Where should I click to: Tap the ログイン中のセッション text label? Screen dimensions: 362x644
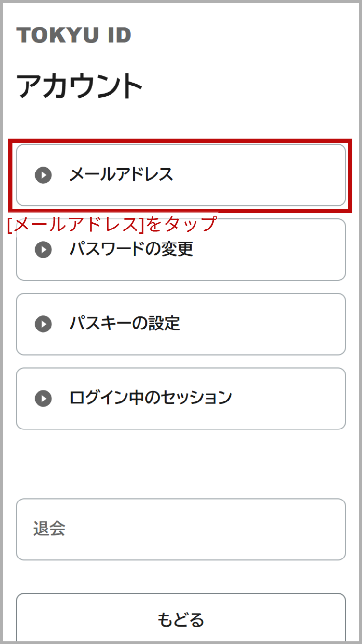point(151,398)
